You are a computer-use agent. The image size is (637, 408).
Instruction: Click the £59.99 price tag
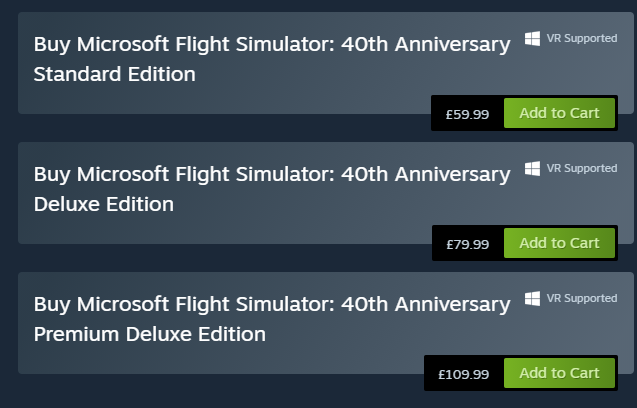467,114
